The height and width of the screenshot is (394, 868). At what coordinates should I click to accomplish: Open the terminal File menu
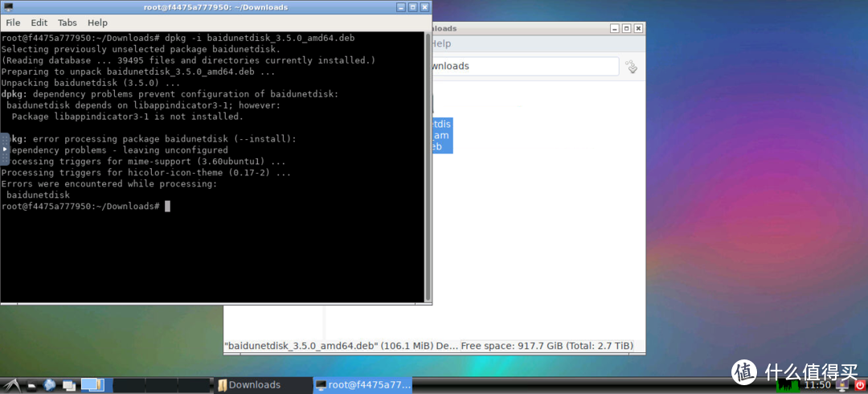coord(13,23)
